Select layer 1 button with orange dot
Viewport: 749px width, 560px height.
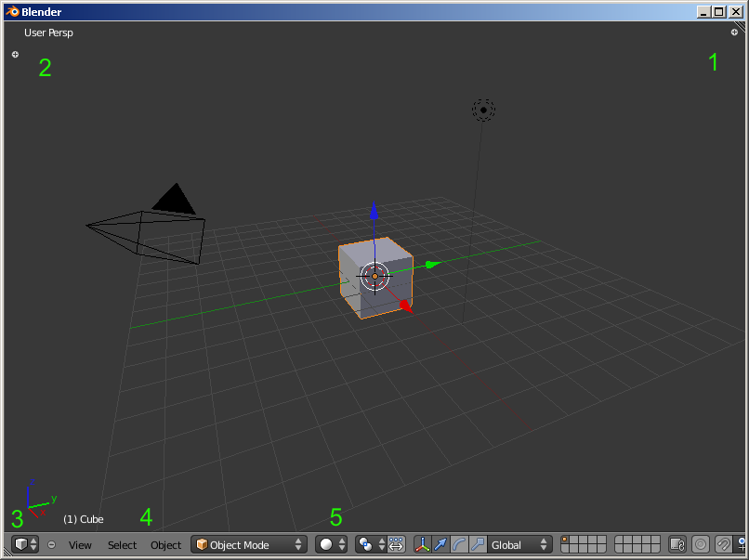point(565,540)
